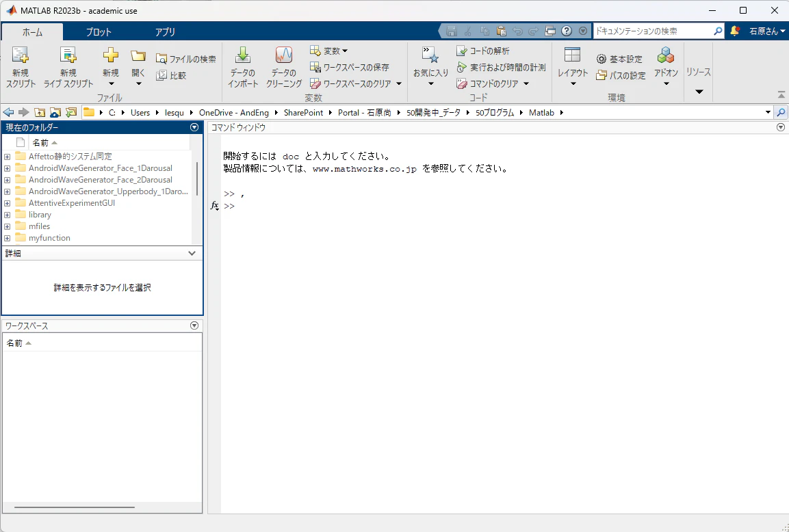Screen dimensions: 789x532
Task: Open コマンドウィンドウ panel actions menu
Action: (x=780, y=127)
